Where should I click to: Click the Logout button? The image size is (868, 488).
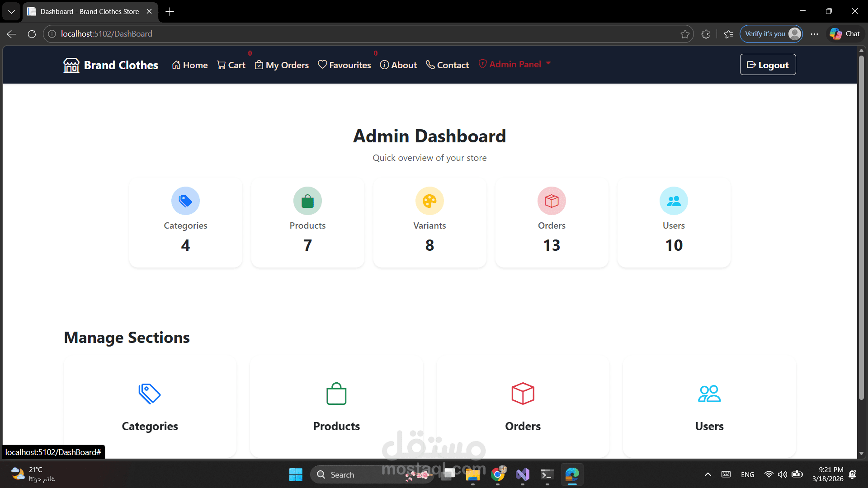768,65
